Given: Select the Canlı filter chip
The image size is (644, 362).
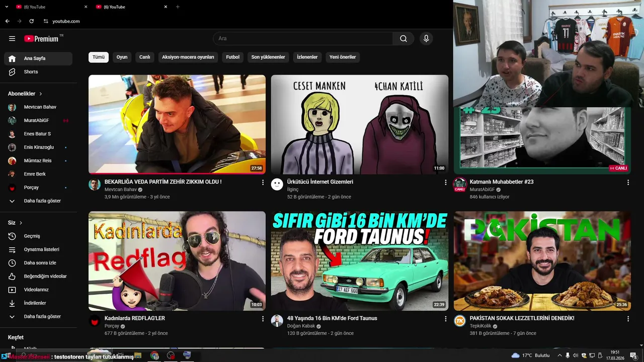Looking at the screenshot, I should pos(145,57).
